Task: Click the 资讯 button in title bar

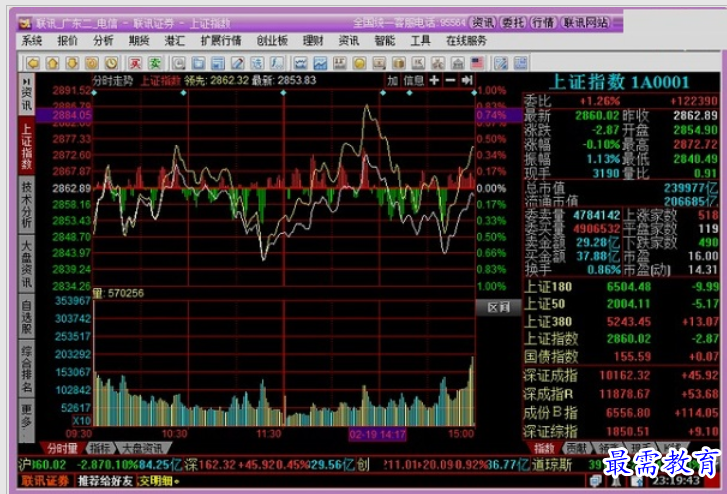Action: point(483,22)
